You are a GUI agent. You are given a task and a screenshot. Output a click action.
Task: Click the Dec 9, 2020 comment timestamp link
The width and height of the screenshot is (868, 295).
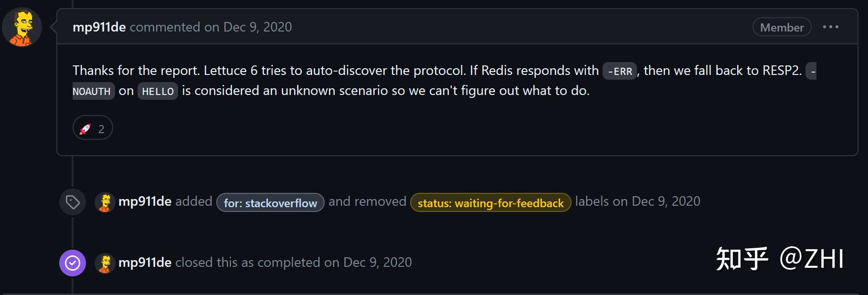[x=257, y=27]
